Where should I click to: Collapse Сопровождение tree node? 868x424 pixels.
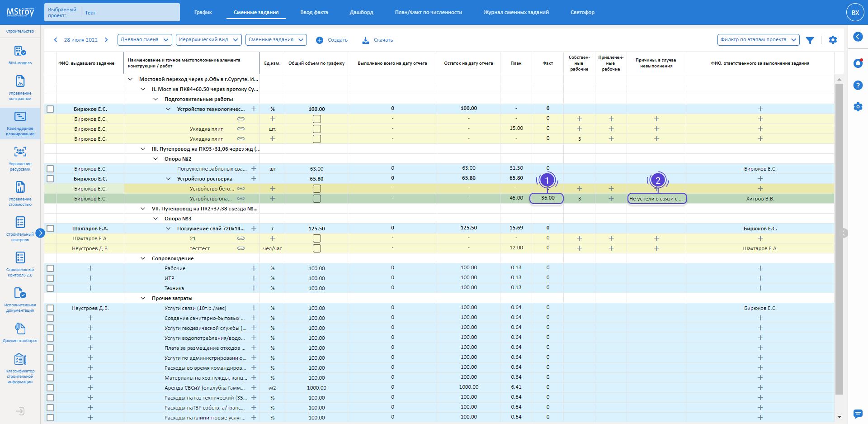coord(143,258)
